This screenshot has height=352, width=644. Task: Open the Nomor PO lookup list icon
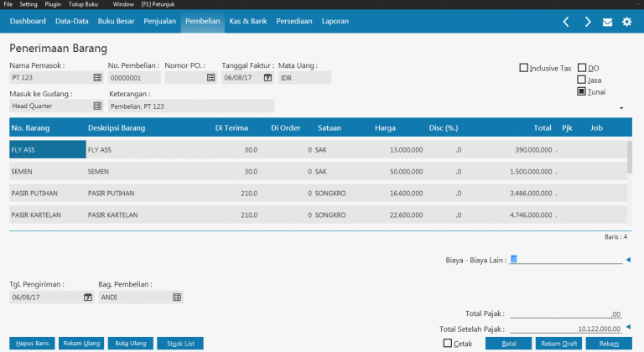[210, 77]
